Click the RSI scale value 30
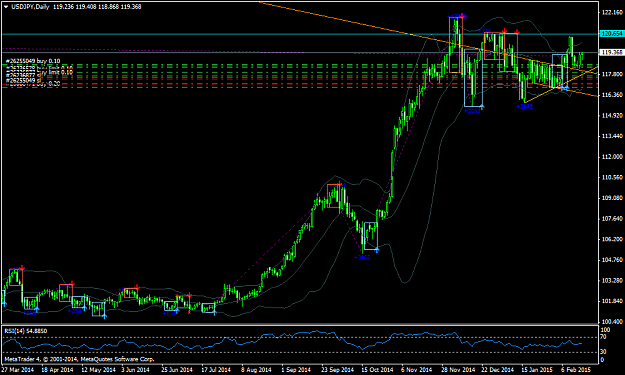625x375 pixels. click(x=603, y=351)
